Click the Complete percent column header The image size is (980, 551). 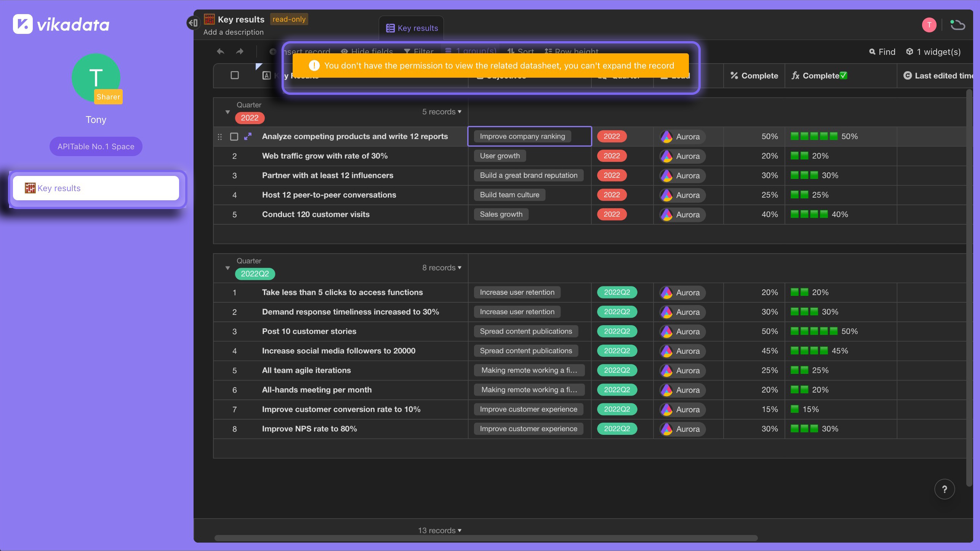754,76
